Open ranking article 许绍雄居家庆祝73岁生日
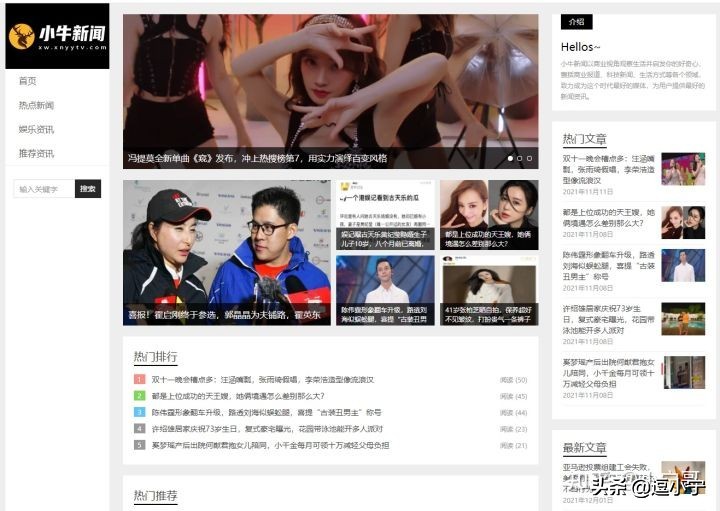 click(267, 429)
